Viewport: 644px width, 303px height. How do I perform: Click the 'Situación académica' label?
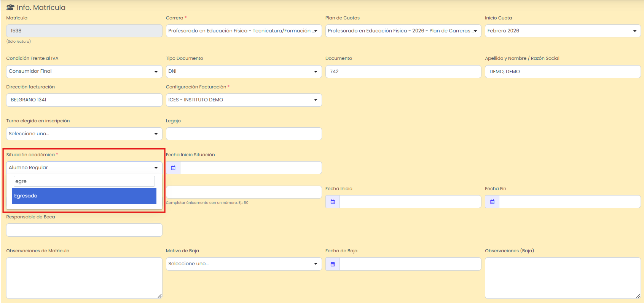click(x=30, y=155)
